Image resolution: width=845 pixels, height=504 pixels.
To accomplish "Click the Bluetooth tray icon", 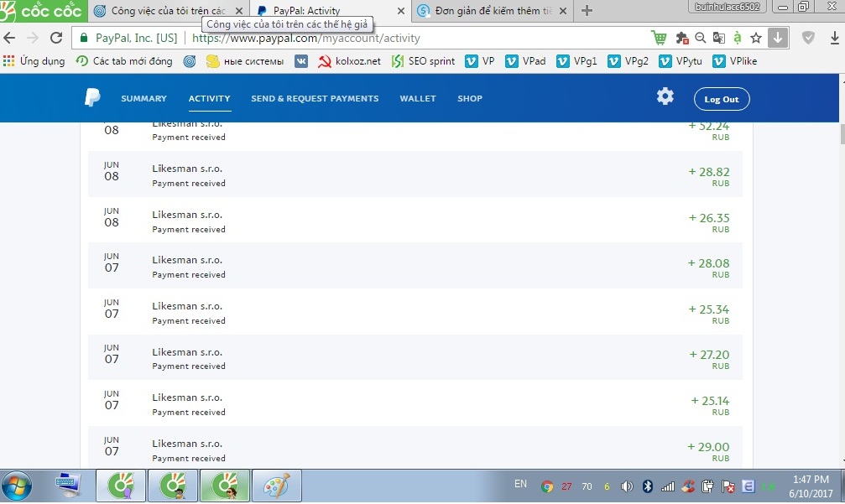I will click(648, 486).
